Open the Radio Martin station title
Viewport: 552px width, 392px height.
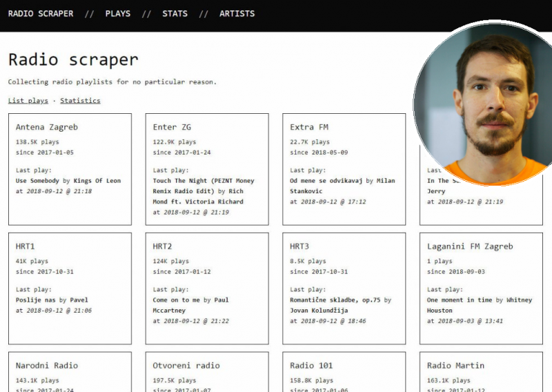tap(455, 366)
